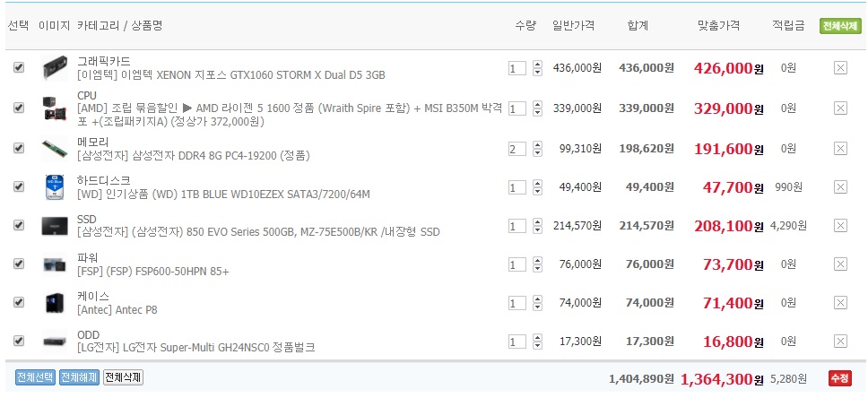
Task: Open the Samsung SSD thumbnail image
Action: (x=55, y=226)
